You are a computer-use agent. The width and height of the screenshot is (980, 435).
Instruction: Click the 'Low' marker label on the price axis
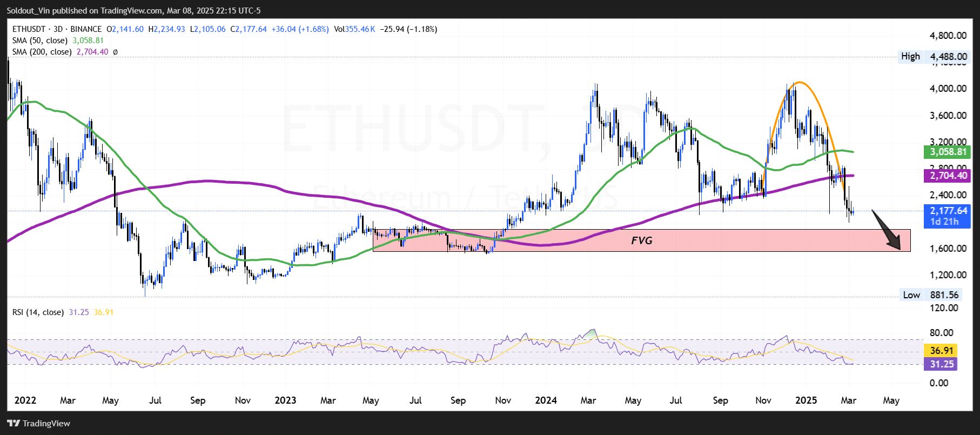pyautogui.click(x=911, y=295)
